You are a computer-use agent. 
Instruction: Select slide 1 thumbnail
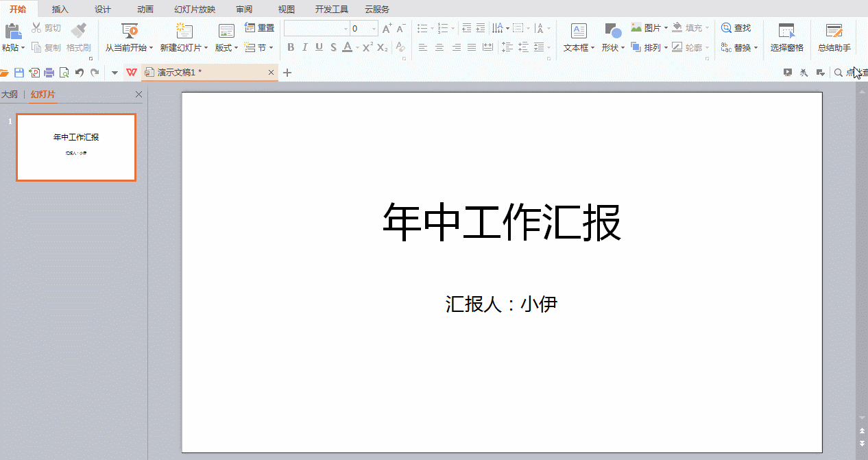click(76, 147)
